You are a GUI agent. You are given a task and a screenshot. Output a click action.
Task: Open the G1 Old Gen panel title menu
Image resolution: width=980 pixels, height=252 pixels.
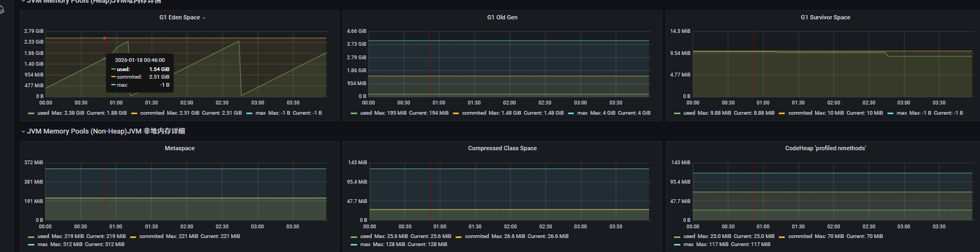[x=502, y=17]
